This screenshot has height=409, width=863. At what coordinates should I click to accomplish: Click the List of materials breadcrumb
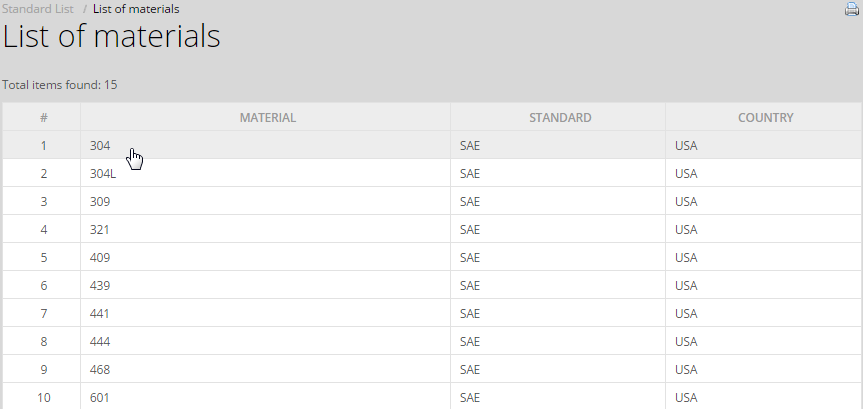click(x=136, y=9)
